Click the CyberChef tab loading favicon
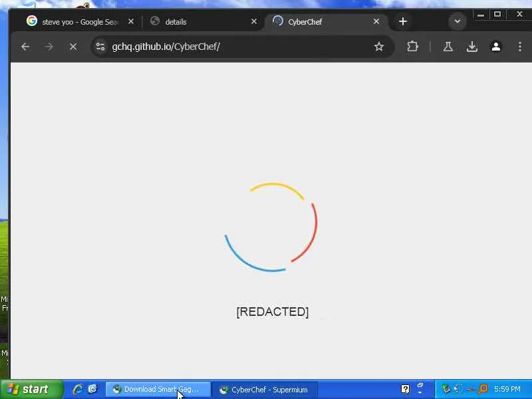 277,21
